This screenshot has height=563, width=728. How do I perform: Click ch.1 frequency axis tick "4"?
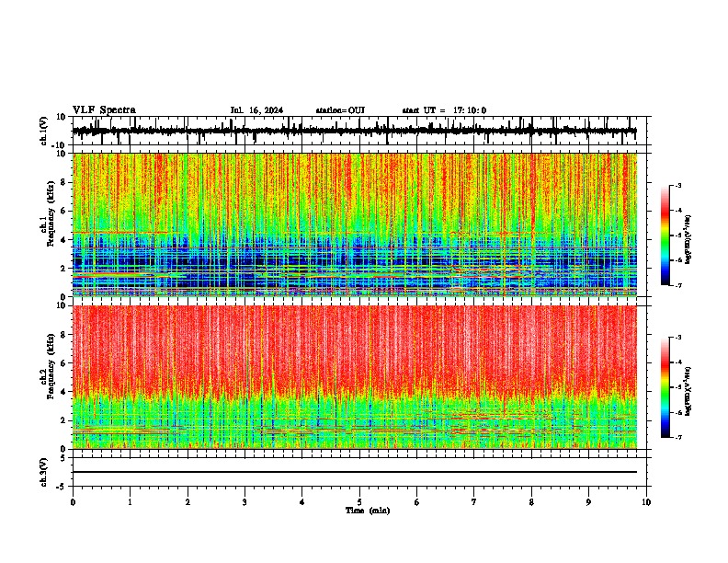[x=63, y=240]
